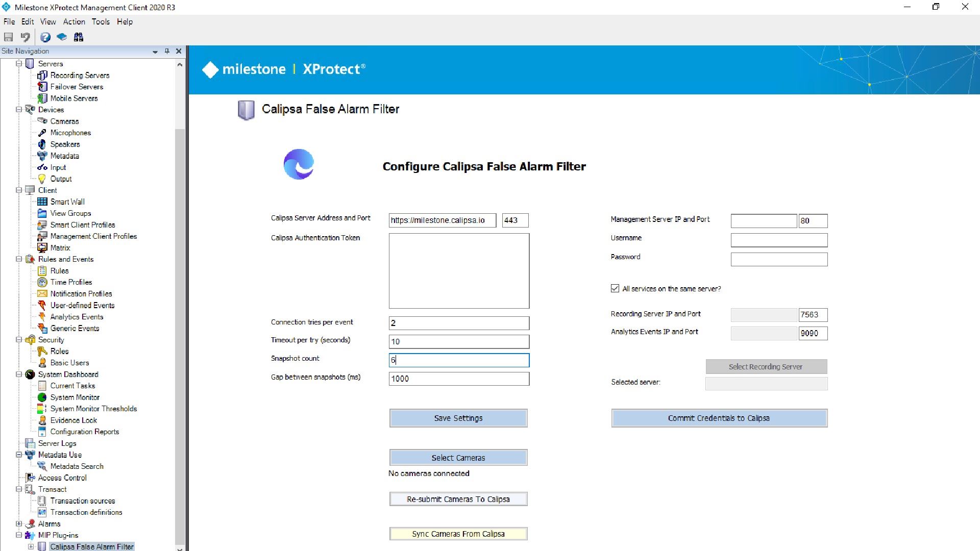Select the Failover Servers icon
Viewport: 980px width, 551px height.
point(42,87)
